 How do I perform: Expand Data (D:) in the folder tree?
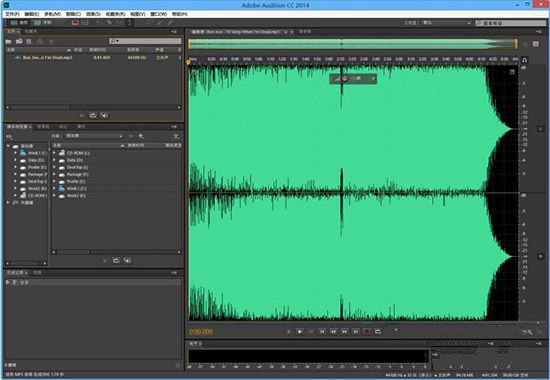15,160
